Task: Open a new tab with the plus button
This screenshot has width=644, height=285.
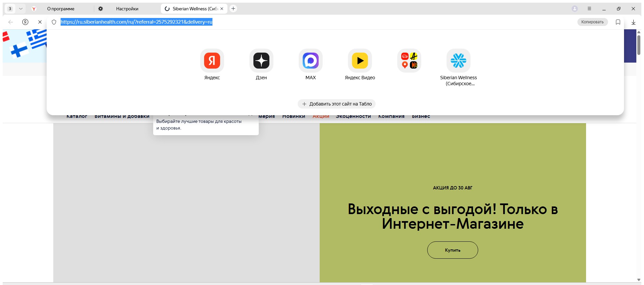Action: [233, 9]
